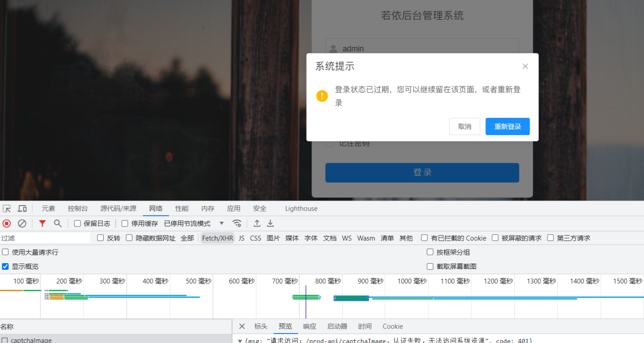Activate the network filter funnel icon
The height and width of the screenshot is (343, 644).
[x=42, y=223]
